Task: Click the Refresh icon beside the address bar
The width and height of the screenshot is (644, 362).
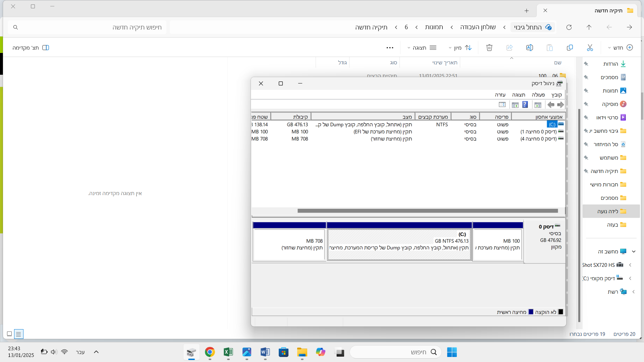Action: tap(569, 27)
